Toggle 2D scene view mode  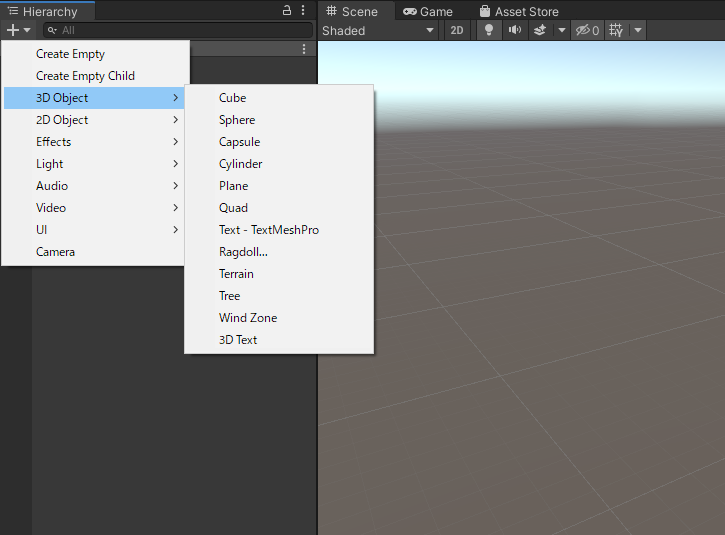456,31
